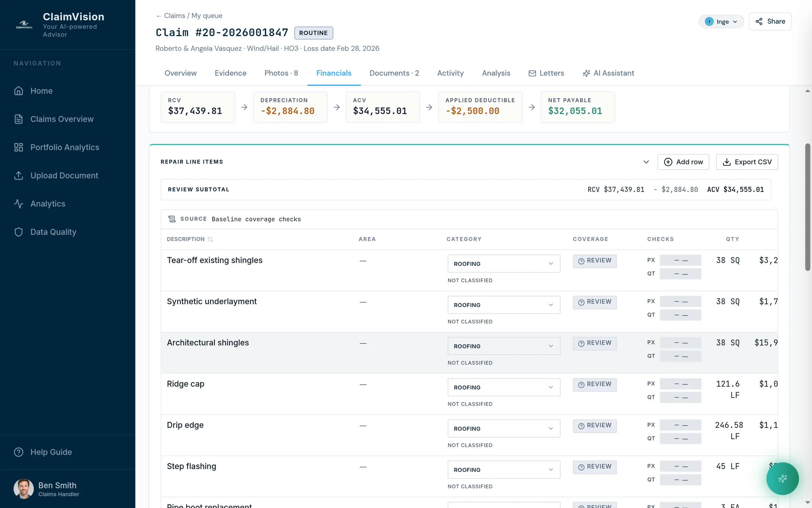The image size is (812, 508).
Task: Open the Activity tab
Action: [x=450, y=73]
